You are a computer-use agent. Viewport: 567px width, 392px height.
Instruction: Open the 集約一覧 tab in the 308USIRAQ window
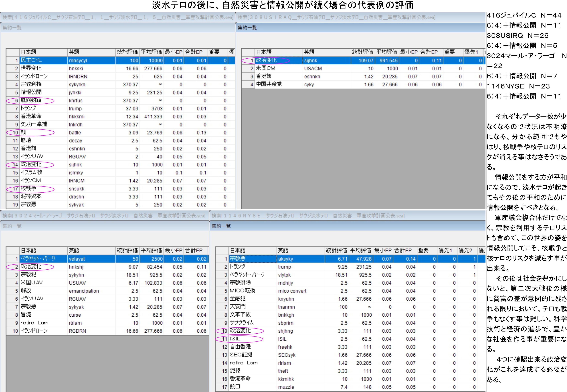tap(247, 28)
